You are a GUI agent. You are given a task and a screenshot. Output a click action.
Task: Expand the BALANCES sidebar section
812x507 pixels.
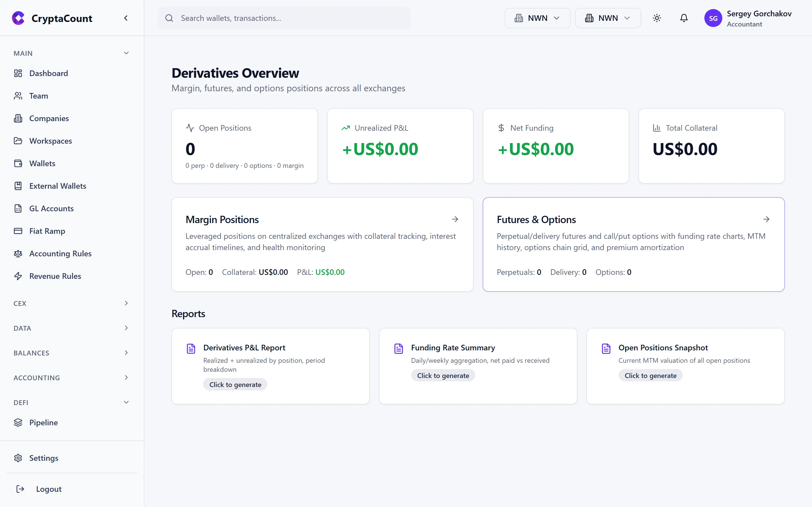(x=70, y=353)
